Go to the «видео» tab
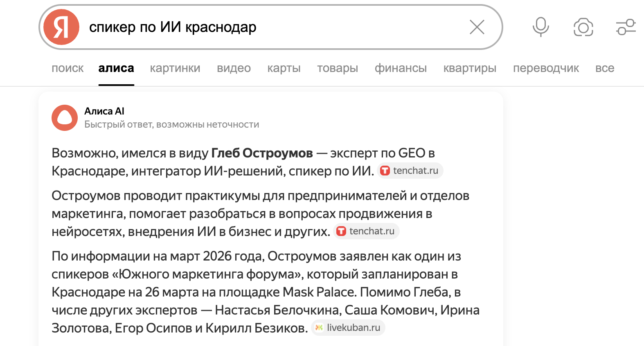 234,68
